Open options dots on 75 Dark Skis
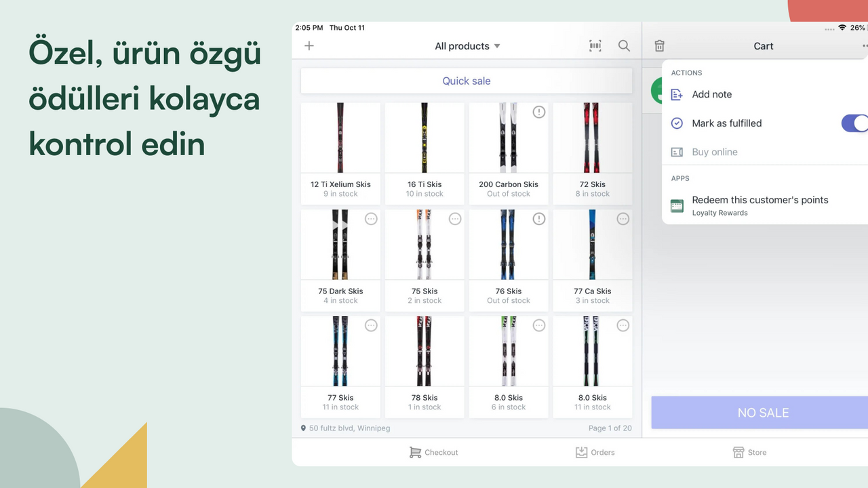Image resolution: width=868 pixels, height=488 pixels. click(x=371, y=219)
